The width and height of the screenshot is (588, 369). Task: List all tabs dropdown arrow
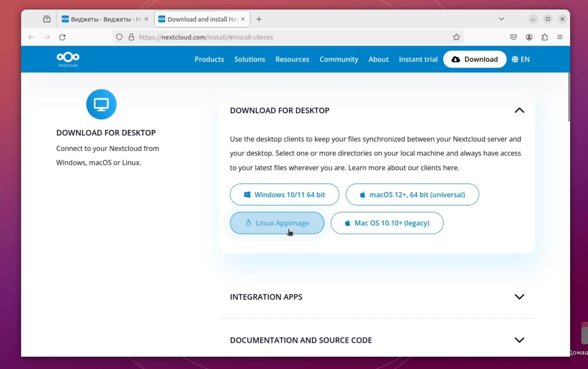[x=501, y=19]
